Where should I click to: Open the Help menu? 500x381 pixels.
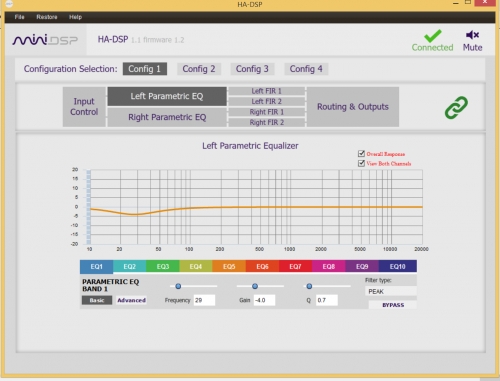point(75,17)
